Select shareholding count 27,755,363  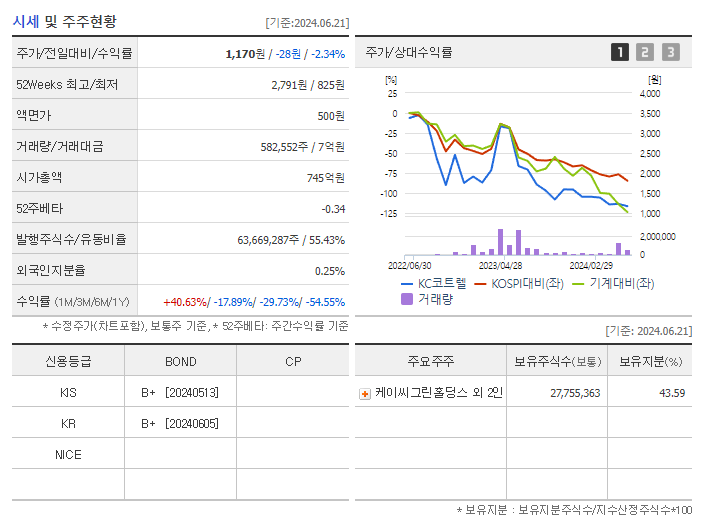(575, 393)
